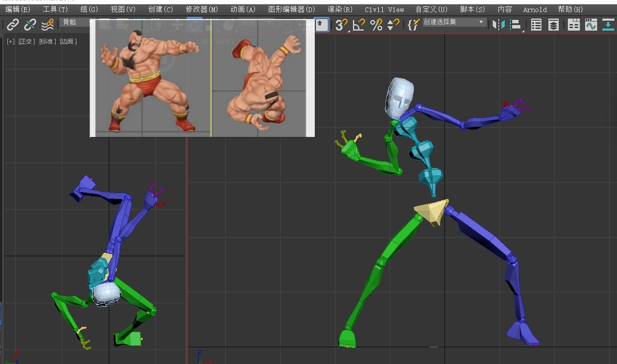Open the 修改器(M) menu
This screenshot has width=617, height=364.
click(202, 9)
